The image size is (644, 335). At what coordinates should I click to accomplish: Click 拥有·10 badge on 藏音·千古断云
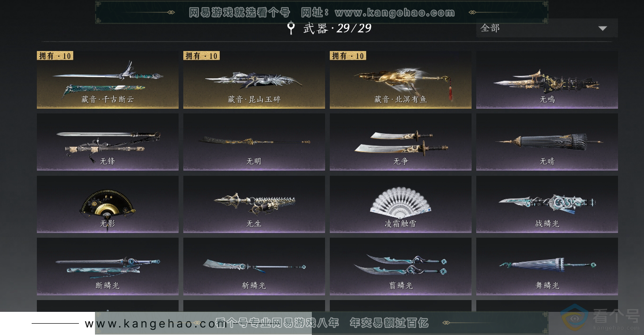coord(55,56)
